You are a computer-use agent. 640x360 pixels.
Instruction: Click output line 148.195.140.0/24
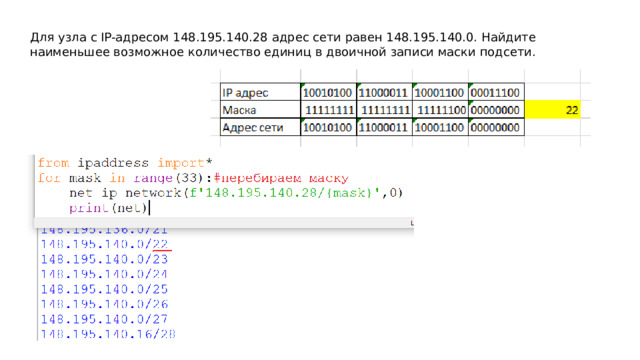coord(104,274)
